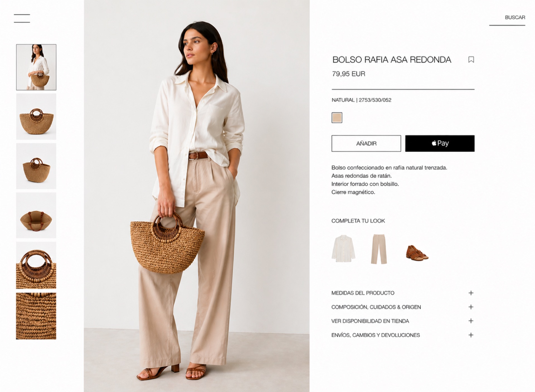Click the plus icon beside Composición, Cuidados & Origen
535x392 pixels.
point(471,307)
